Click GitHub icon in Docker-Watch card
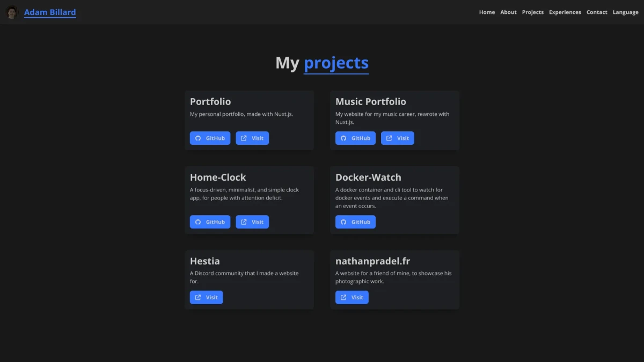The image size is (644, 362). pos(343,222)
